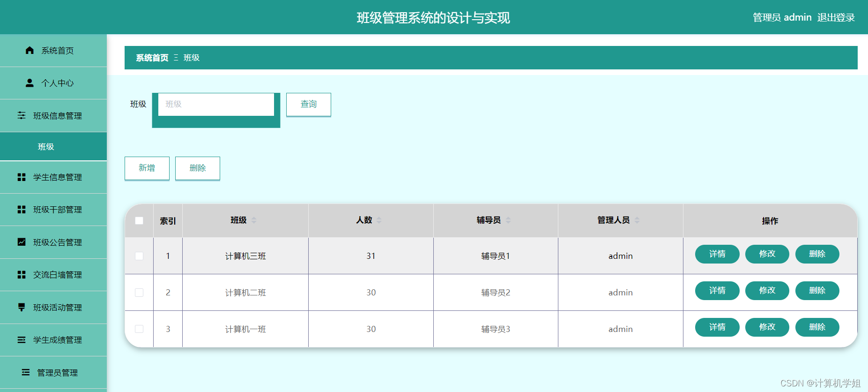This screenshot has width=868, height=392.
Task: Sort by the 班级 column arrows
Action: click(x=254, y=220)
